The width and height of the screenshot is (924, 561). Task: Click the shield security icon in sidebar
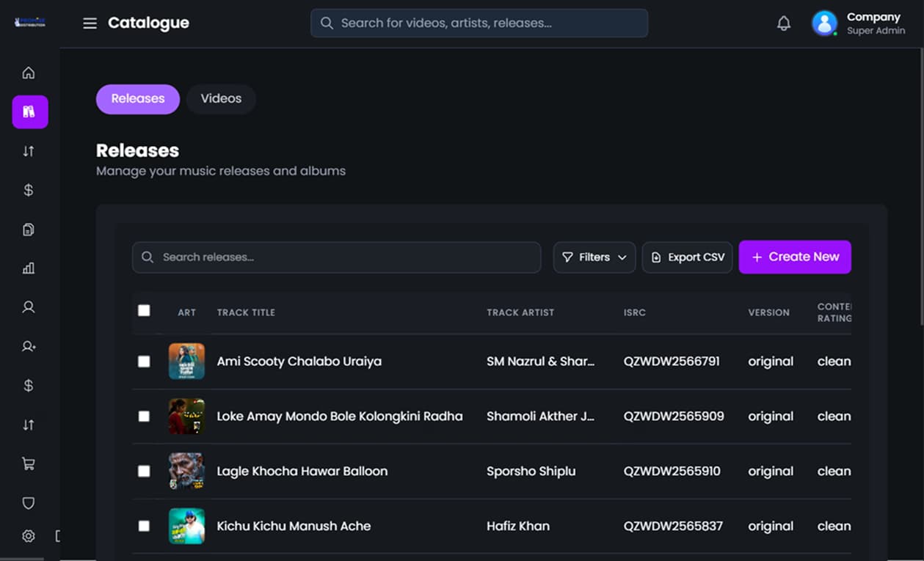pyautogui.click(x=28, y=502)
